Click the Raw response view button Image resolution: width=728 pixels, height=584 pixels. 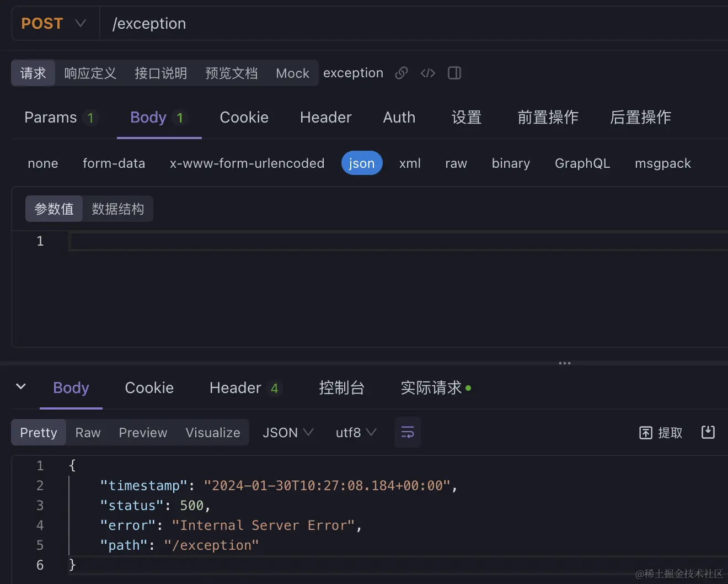coord(88,432)
